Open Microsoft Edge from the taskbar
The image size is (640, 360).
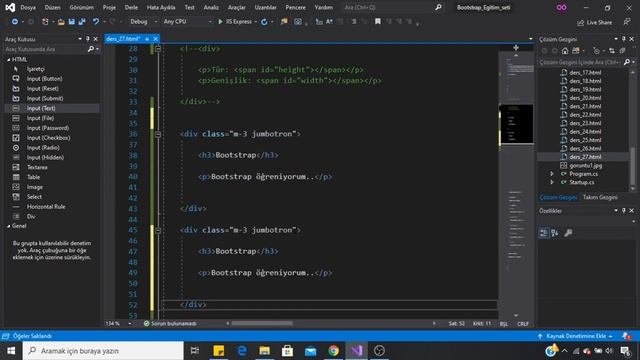coord(242,351)
